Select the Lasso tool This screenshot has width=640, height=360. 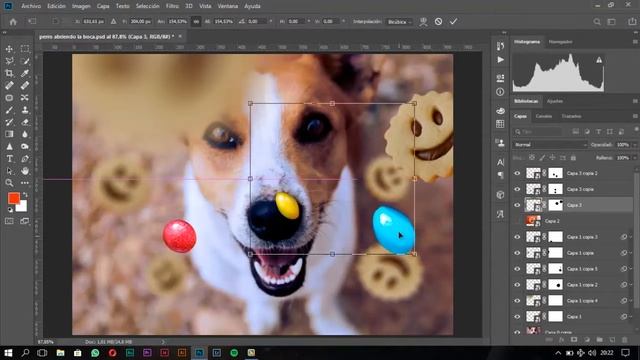click(x=9, y=61)
